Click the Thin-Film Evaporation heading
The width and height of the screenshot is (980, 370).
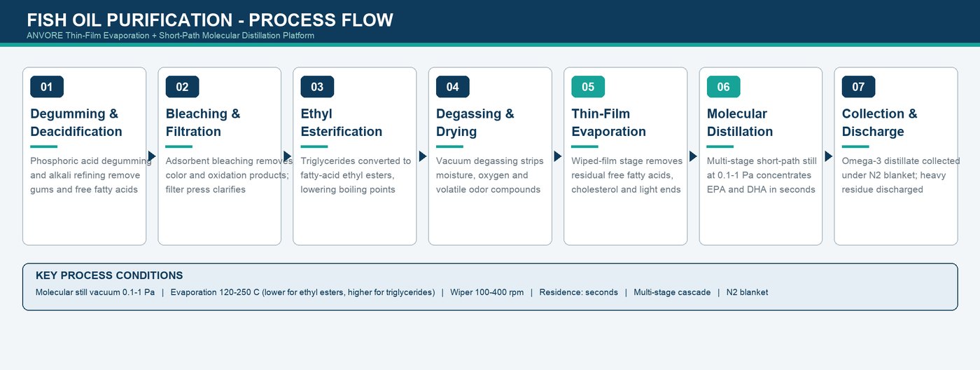pos(608,123)
